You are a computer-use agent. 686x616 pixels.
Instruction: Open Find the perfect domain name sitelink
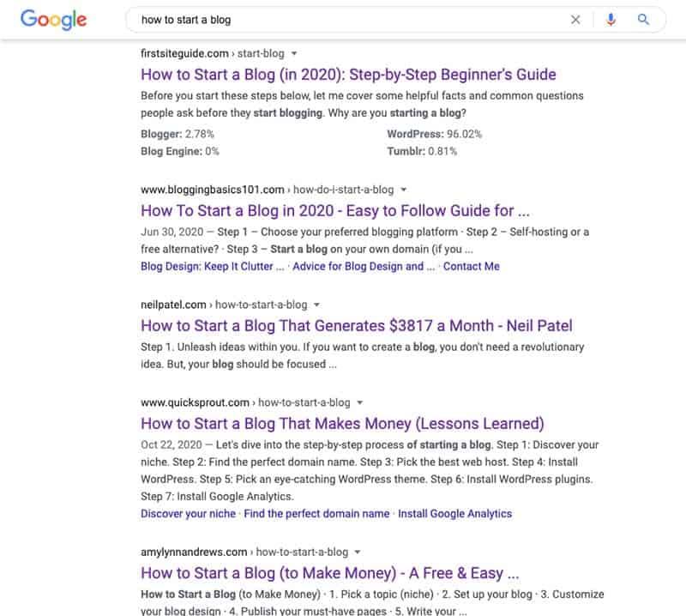pos(316,514)
